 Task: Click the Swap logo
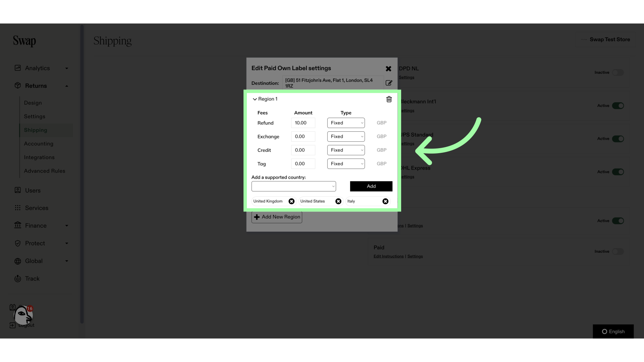click(x=24, y=41)
